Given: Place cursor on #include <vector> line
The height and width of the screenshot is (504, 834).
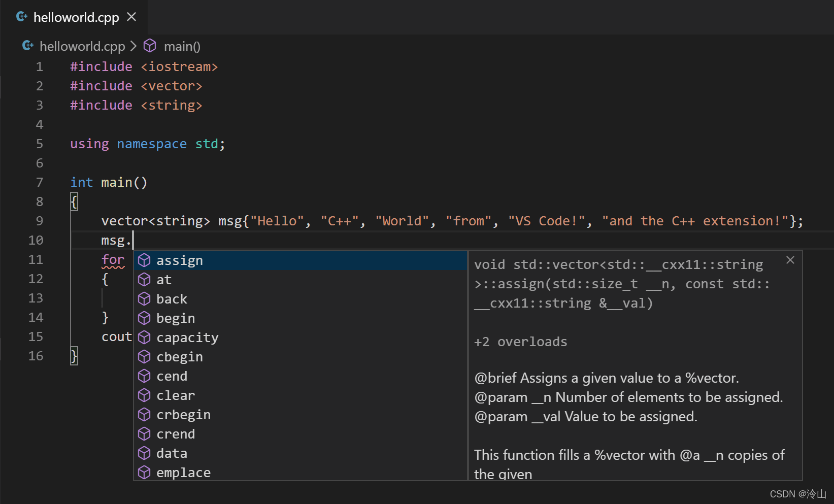Looking at the screenshot, I should (136, 86).
